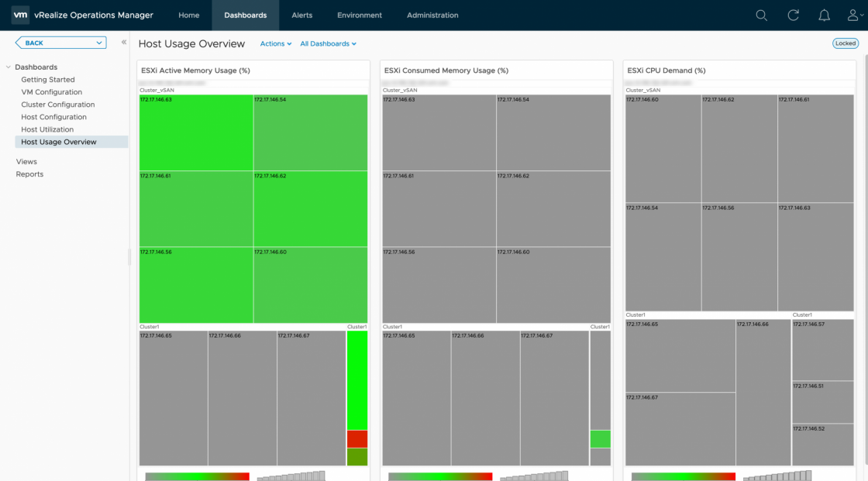Switch to the Alerts tab
Viewport: 868px width, 481px height.
coord(301,15)
